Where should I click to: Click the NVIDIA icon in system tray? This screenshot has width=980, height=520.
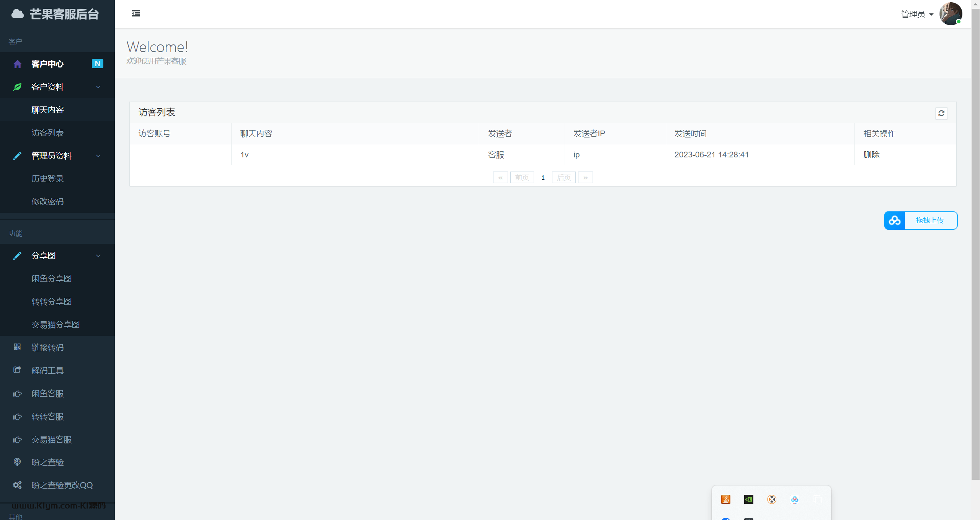tap(748, 499)
